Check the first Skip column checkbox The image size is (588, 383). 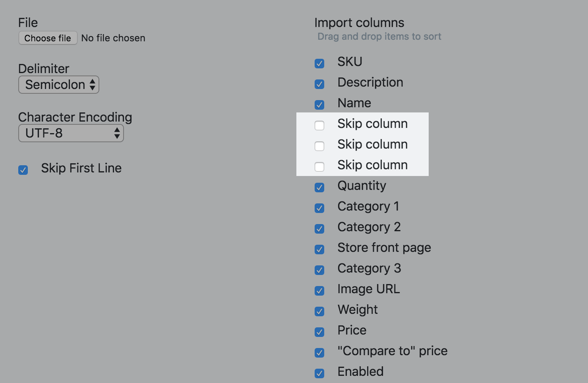coord(319,126)
